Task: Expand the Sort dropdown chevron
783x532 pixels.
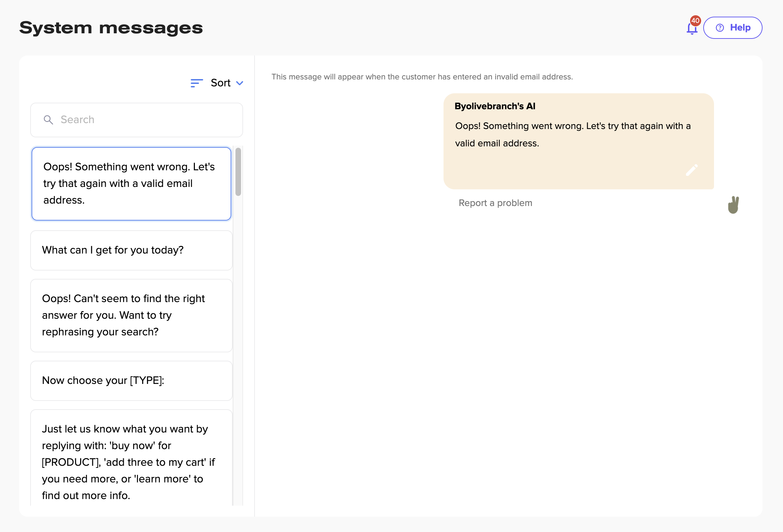Action: pos(239,83)
